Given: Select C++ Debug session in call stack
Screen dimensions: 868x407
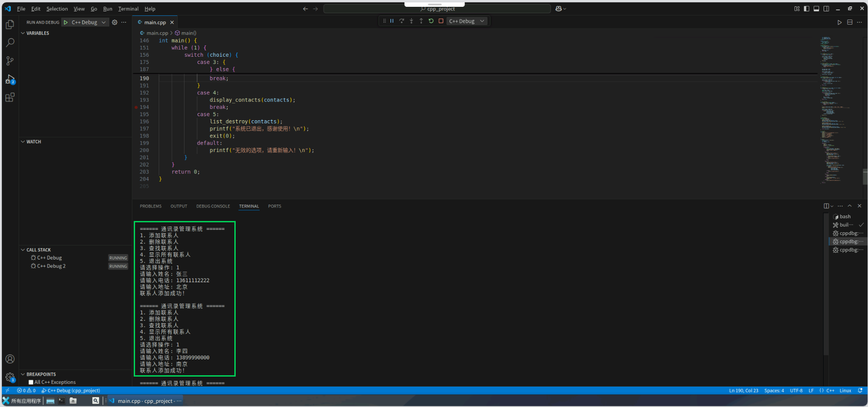Looking at the screenshot, I should click(75, 258).
